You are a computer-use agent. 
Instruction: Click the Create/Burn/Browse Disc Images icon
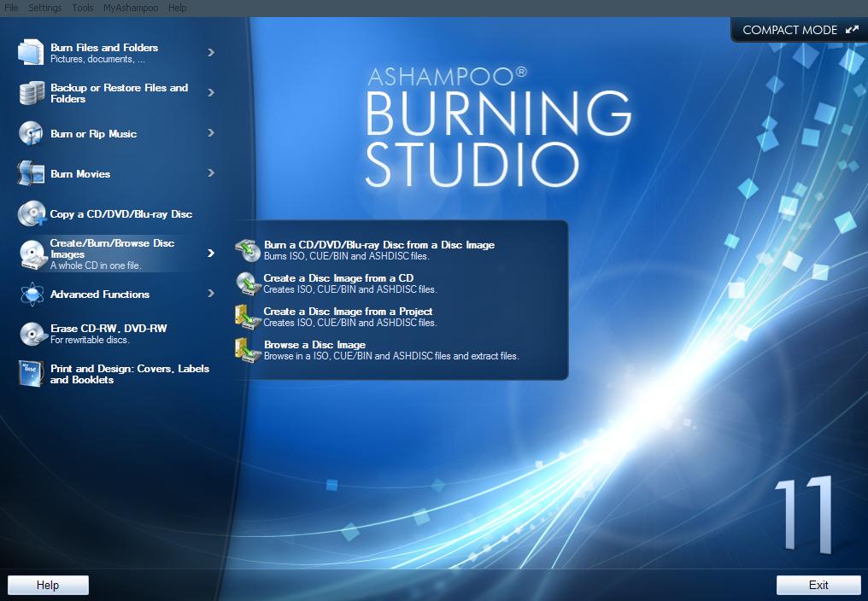pos(33,254)
